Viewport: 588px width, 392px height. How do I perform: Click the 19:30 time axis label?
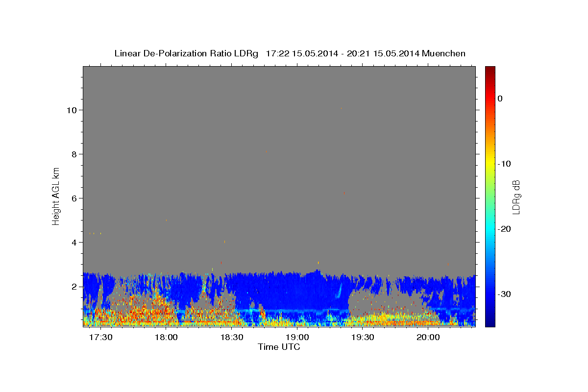[x=363, y=338]
